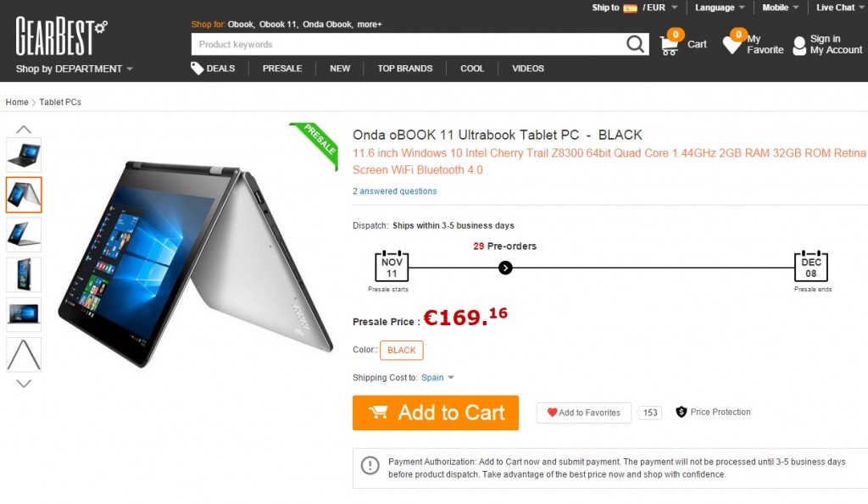
Task: Open My Favorite heart icon
Action: coord(732,45)
